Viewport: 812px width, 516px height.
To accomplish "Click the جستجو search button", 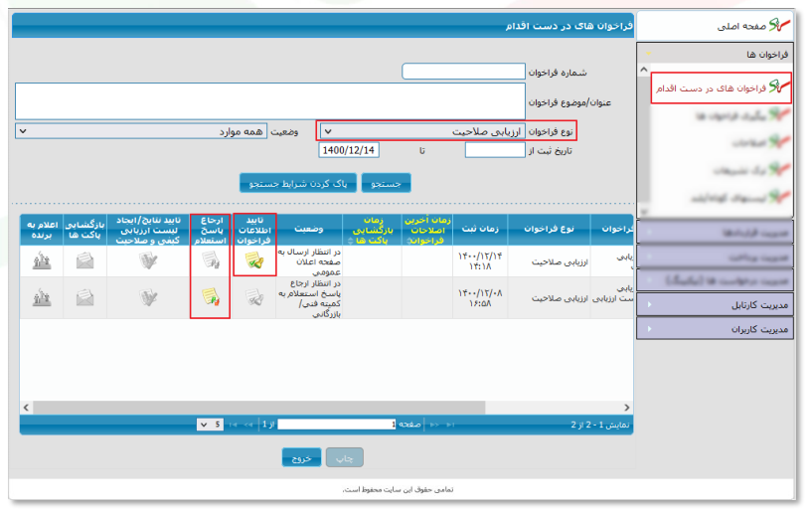I will 386,183.
